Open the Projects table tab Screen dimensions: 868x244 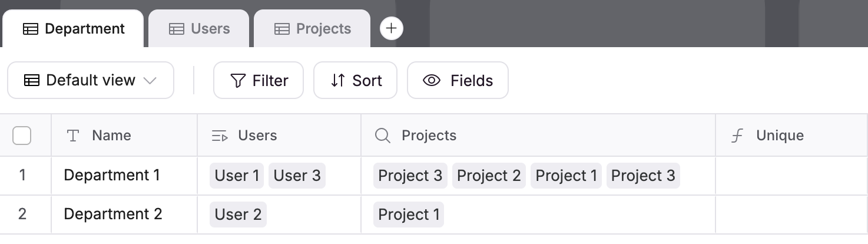(x=312, y=29)
